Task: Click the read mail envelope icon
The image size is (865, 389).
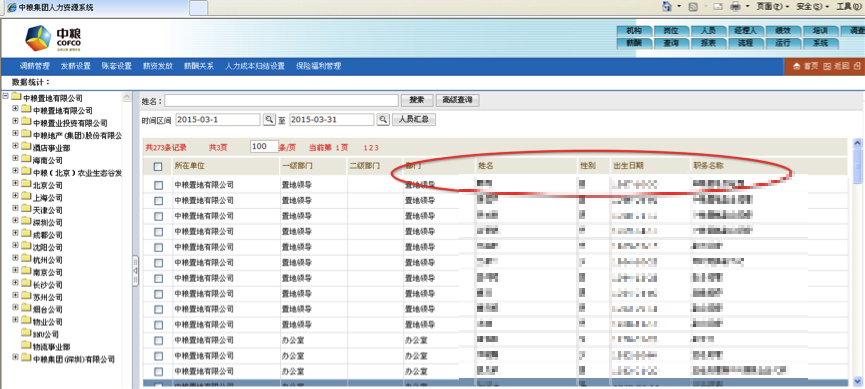Action: [718, 7]
